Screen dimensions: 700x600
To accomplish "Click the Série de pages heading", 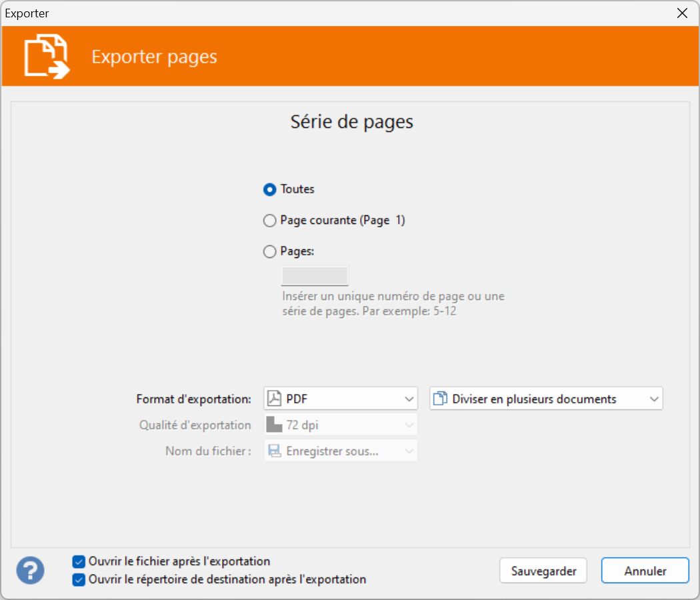I will pyautogui.click(x=351, y=122).
